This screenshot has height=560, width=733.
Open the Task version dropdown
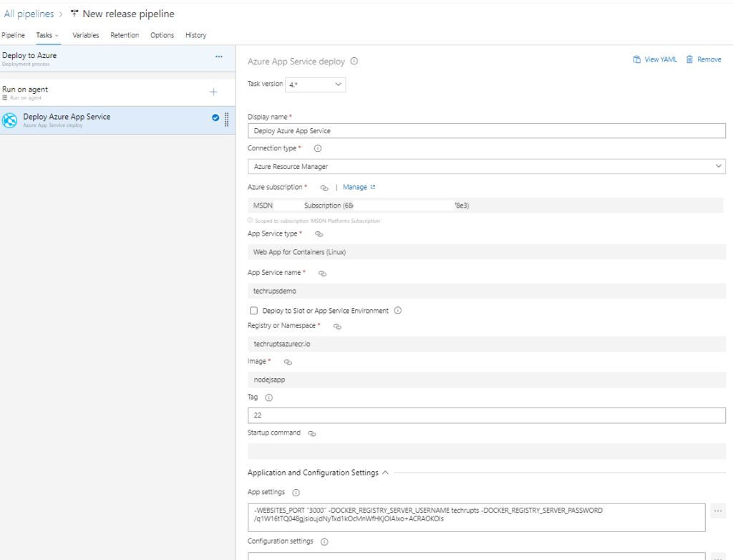tap(315, 85)
